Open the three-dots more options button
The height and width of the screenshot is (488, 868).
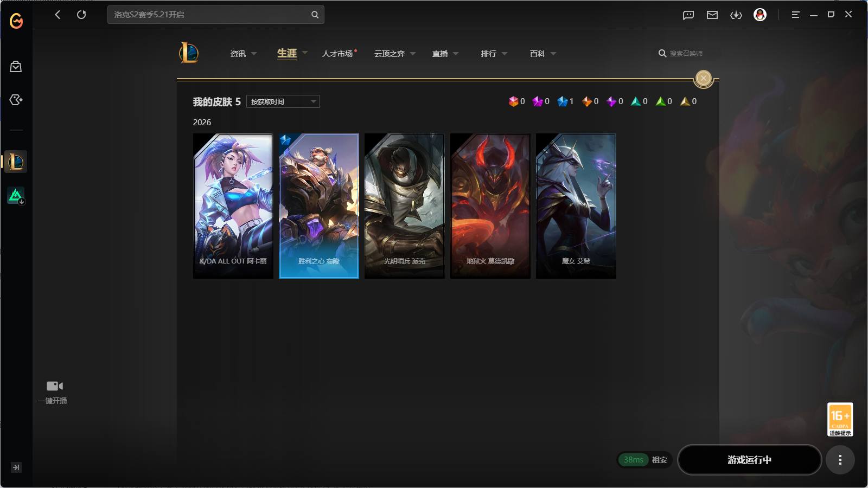840,460
